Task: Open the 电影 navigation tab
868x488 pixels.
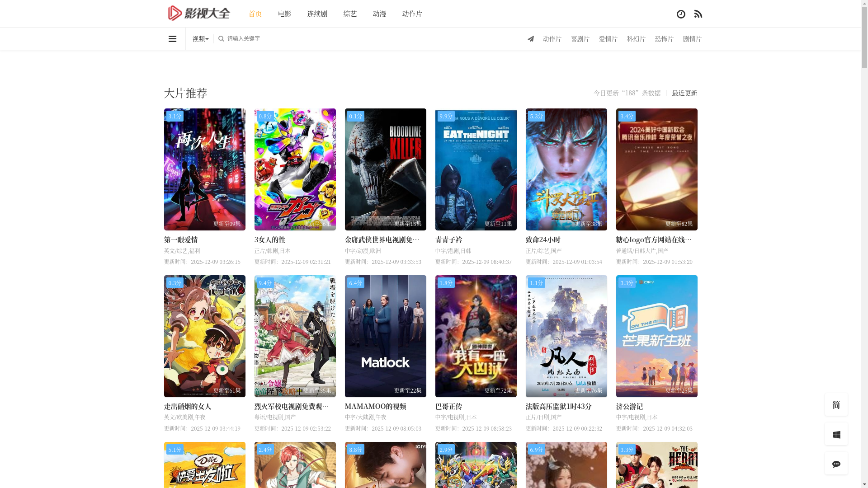Action: pyautogui.click(x=284, y=14)
